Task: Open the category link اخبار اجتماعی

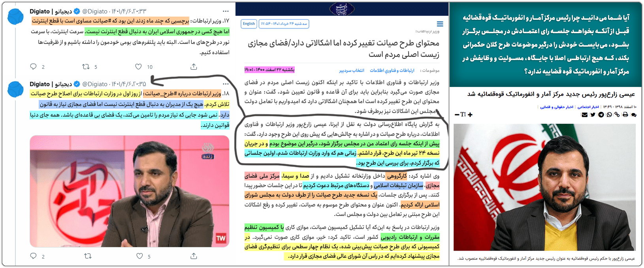Action: tap(588, 107)
